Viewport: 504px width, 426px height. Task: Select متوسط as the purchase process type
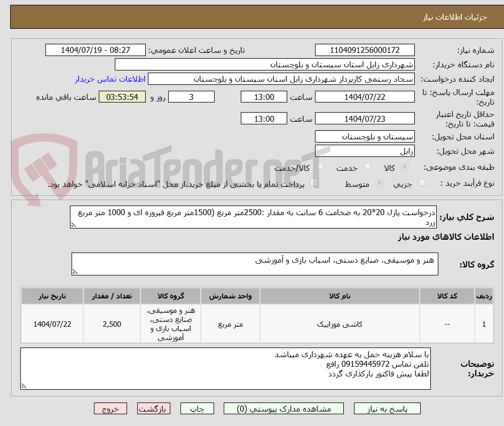(x=380, y=182)
